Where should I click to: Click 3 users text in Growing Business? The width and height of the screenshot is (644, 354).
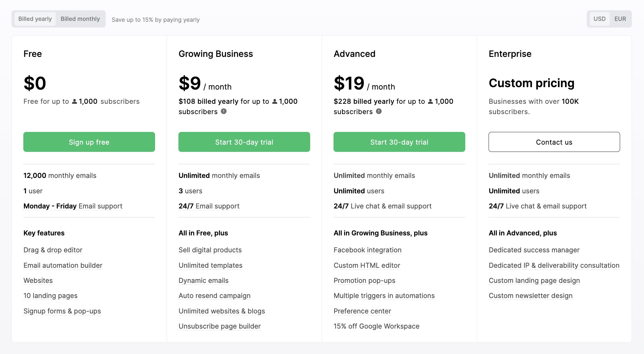pos(191,191)
